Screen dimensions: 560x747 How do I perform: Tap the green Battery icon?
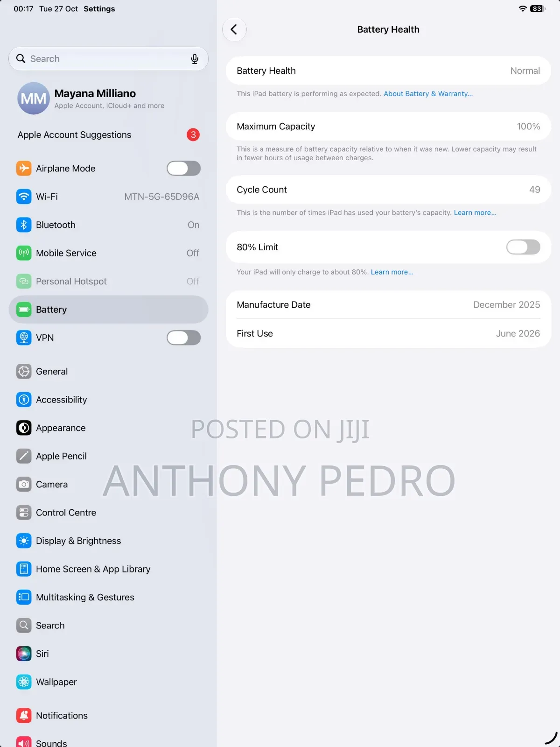pyautogui.click(x=24, y=310)
